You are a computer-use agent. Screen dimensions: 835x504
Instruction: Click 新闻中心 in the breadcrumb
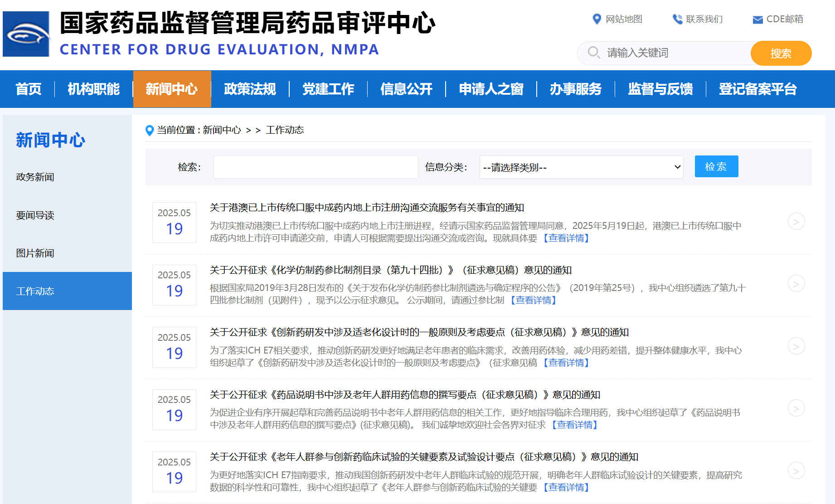point(222,130)
